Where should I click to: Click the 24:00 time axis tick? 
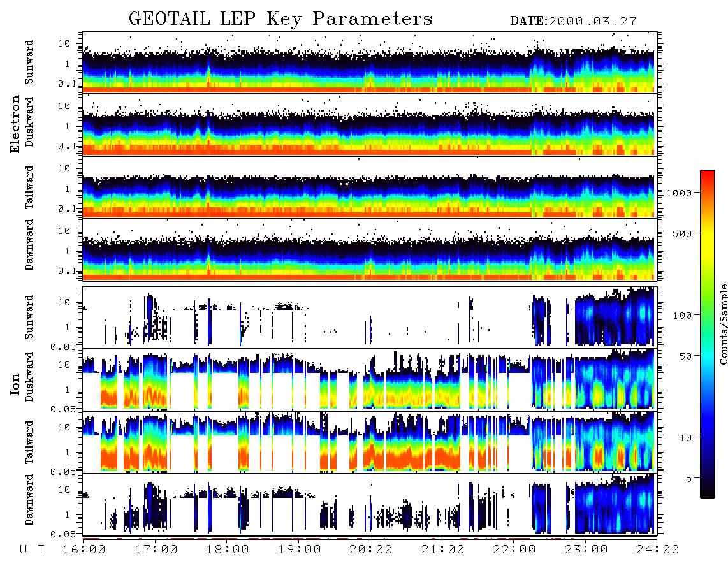tap(657, 550)
